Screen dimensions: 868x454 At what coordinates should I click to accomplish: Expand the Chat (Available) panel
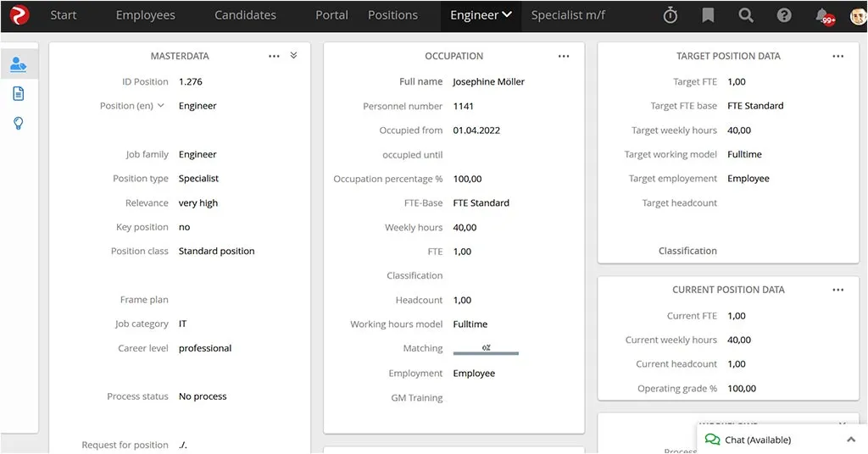[850, 440]
